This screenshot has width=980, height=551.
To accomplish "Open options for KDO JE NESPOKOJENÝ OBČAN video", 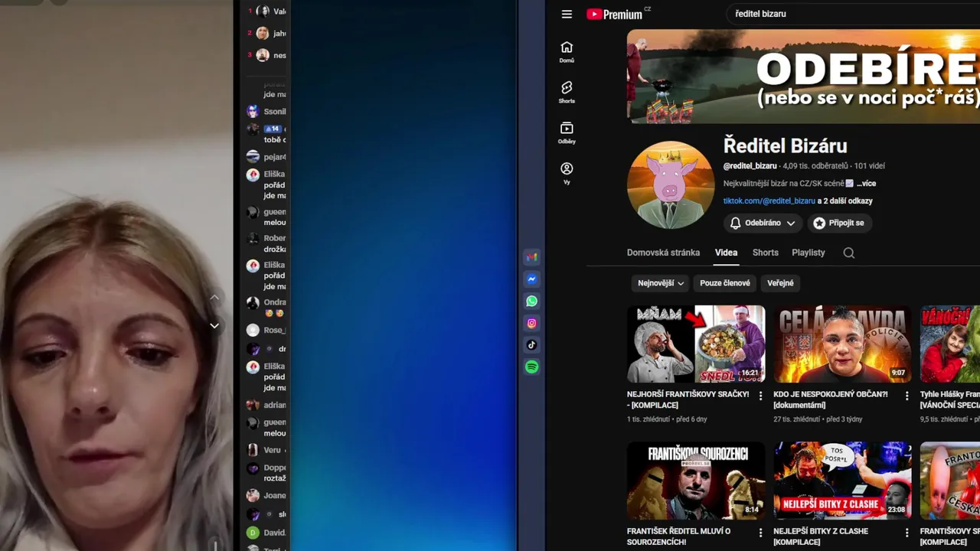I will 907,396.
